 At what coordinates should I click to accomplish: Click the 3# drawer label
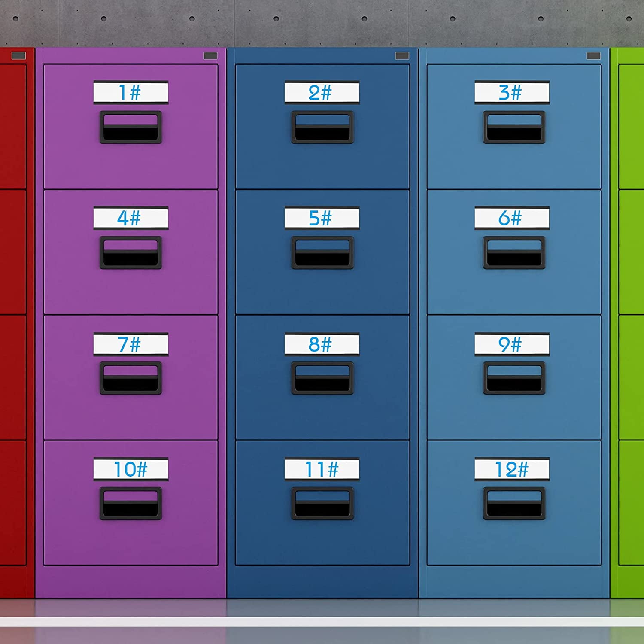pyautogui.click(x=512, y=92)
